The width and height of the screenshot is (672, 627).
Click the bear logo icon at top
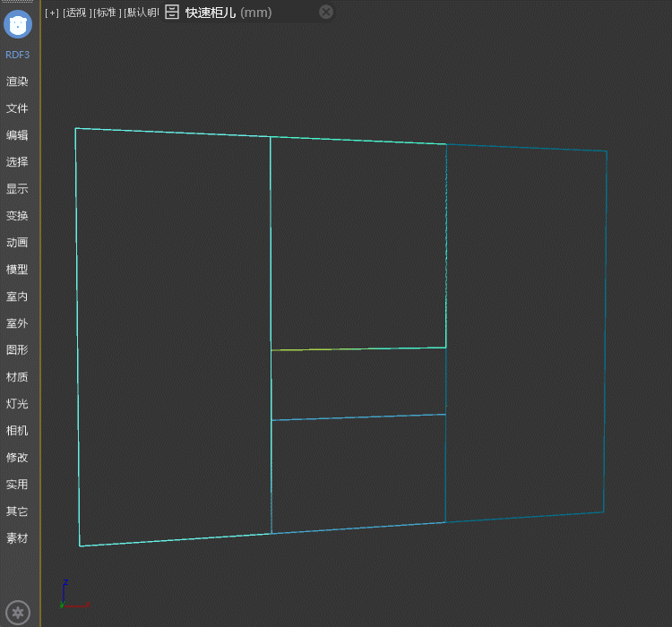tap(18, 24)
